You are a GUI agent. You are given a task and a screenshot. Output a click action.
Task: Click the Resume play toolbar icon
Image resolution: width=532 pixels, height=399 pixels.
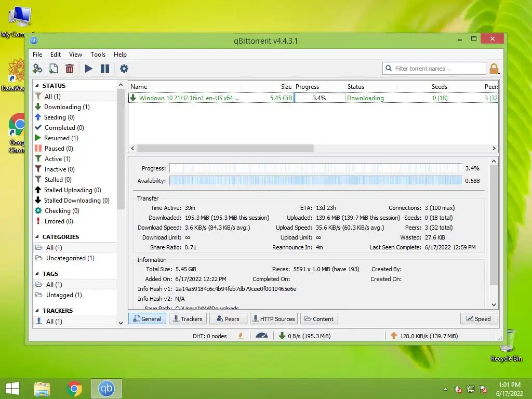[88, 69]
